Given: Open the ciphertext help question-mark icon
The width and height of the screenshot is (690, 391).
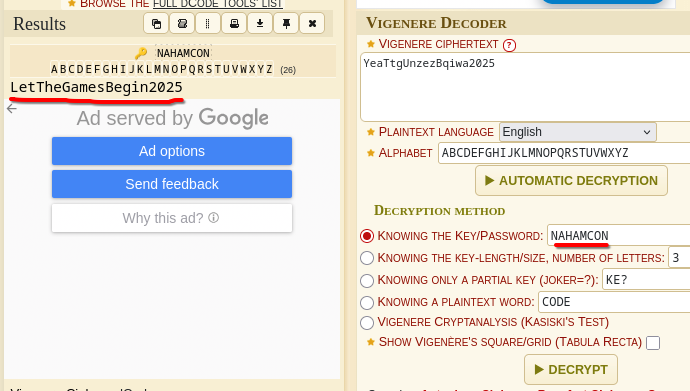Looking at the screenshot, I should tap(509, 45).
